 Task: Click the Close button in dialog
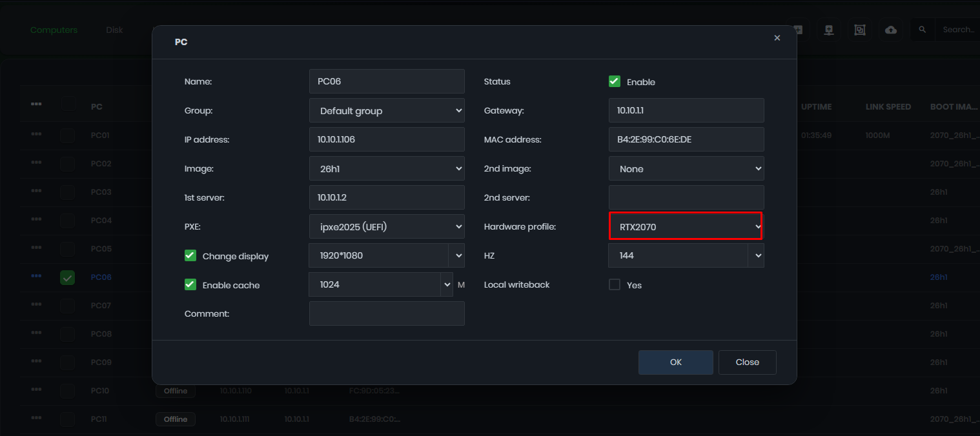click(x=748, y=362)
